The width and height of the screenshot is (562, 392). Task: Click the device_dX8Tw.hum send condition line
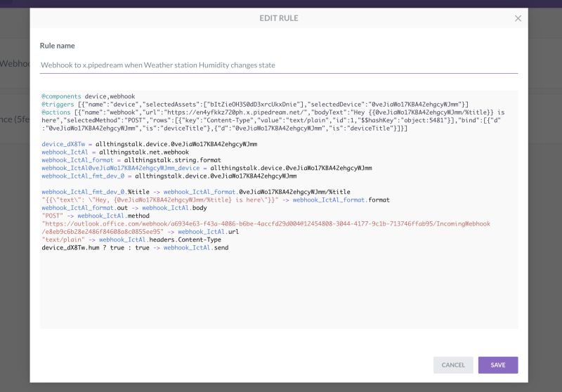(135, 247)
